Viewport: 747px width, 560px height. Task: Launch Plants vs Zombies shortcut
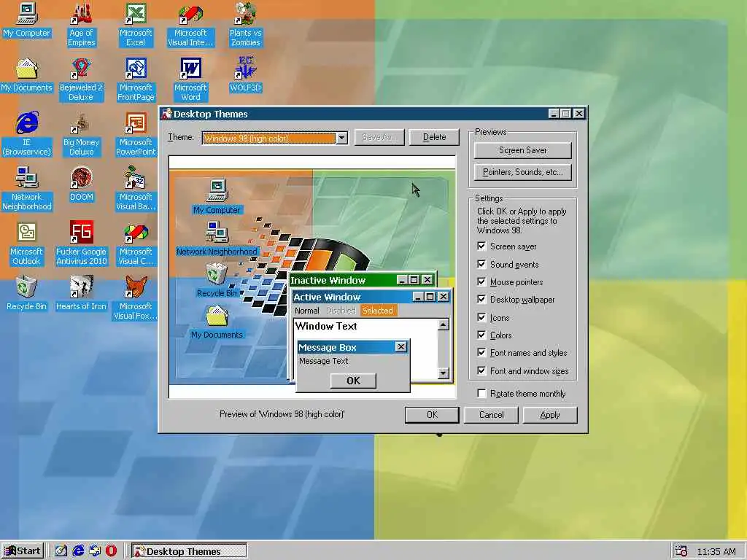pos(245,24)
